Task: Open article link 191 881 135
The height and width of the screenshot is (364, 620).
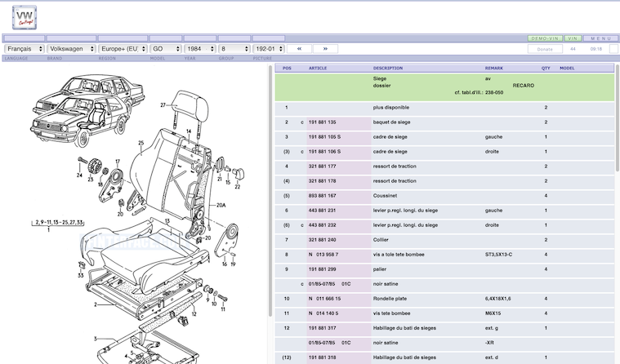Action: (323, 122)
